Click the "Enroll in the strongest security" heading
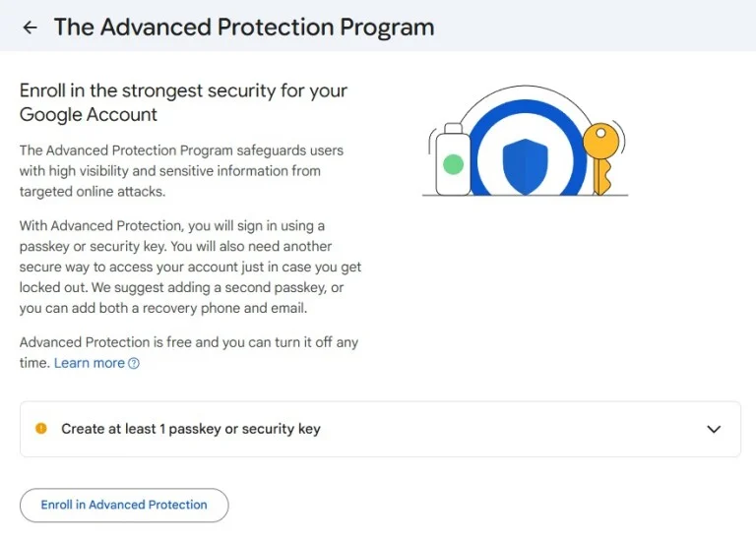 (183, 102)
